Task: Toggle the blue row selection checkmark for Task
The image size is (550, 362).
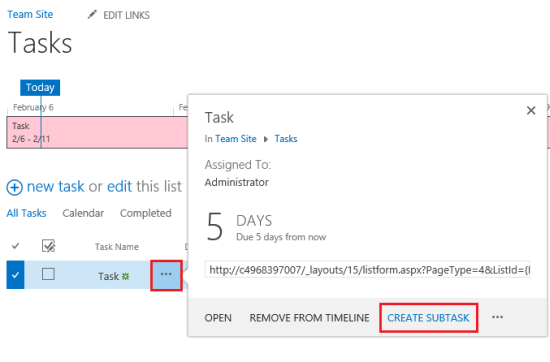Action: tap(15, 275)
